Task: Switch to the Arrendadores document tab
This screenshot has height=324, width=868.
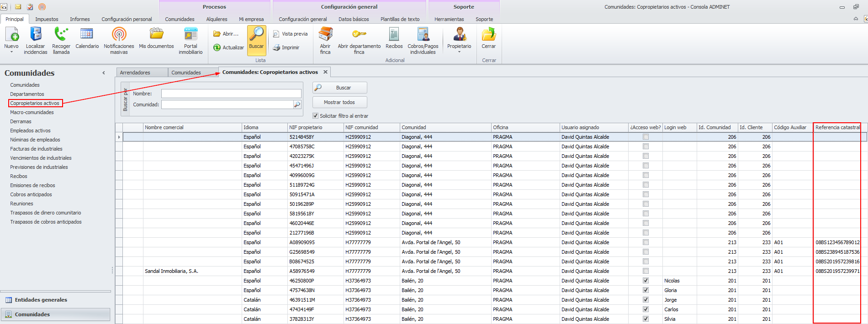Action: point(135,73)
